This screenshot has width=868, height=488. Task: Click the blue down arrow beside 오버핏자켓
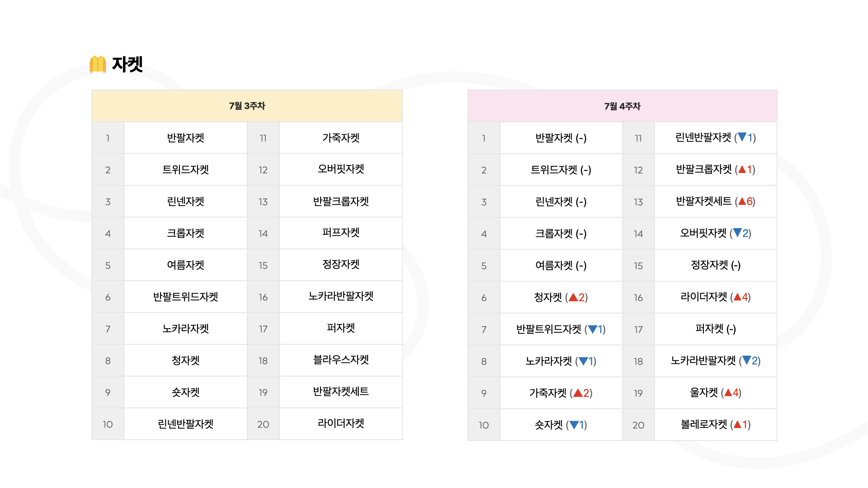[x=737, y=233]
